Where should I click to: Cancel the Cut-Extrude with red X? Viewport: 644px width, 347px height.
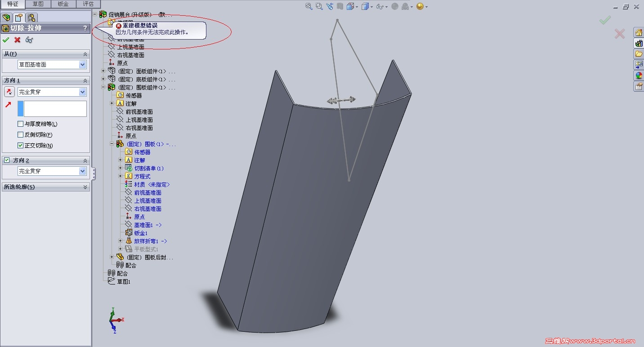point(16,40)
